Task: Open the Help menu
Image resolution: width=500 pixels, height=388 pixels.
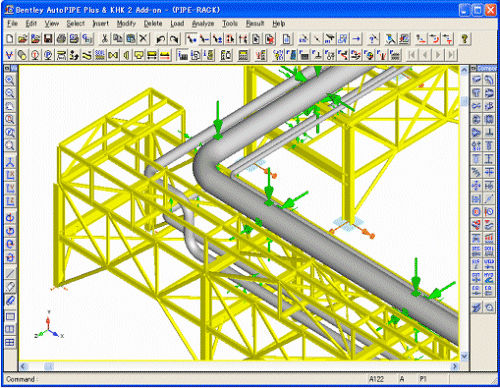Action: coord(279,24)
